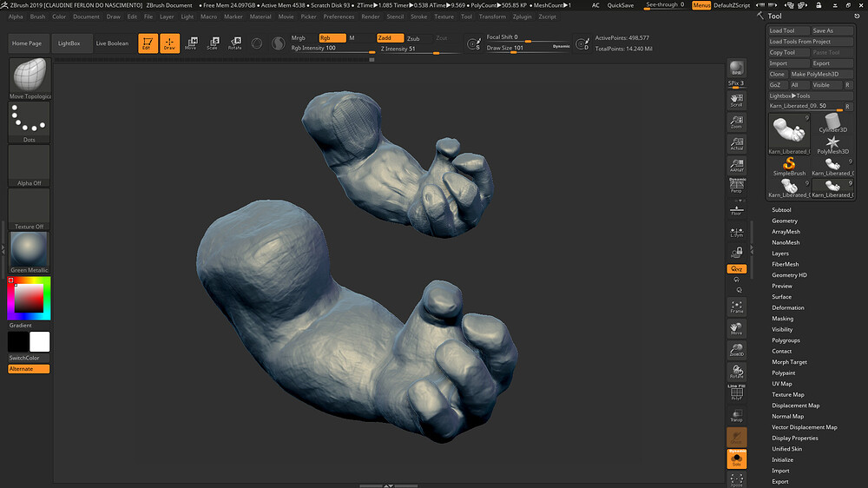Toggle the Floor grid

[x=736, y=209]
